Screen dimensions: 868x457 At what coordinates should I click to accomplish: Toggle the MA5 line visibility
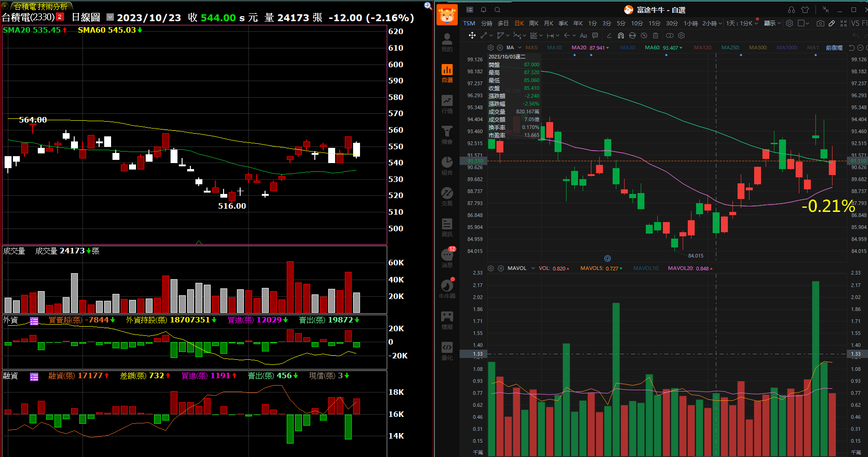pos(531,47)
